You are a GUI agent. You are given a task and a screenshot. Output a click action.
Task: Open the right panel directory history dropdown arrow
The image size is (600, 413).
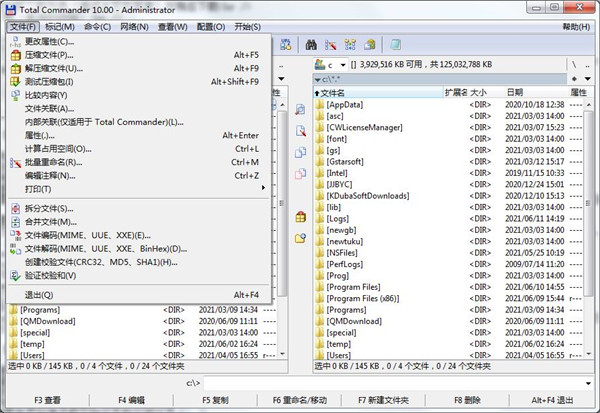point(590,78)
